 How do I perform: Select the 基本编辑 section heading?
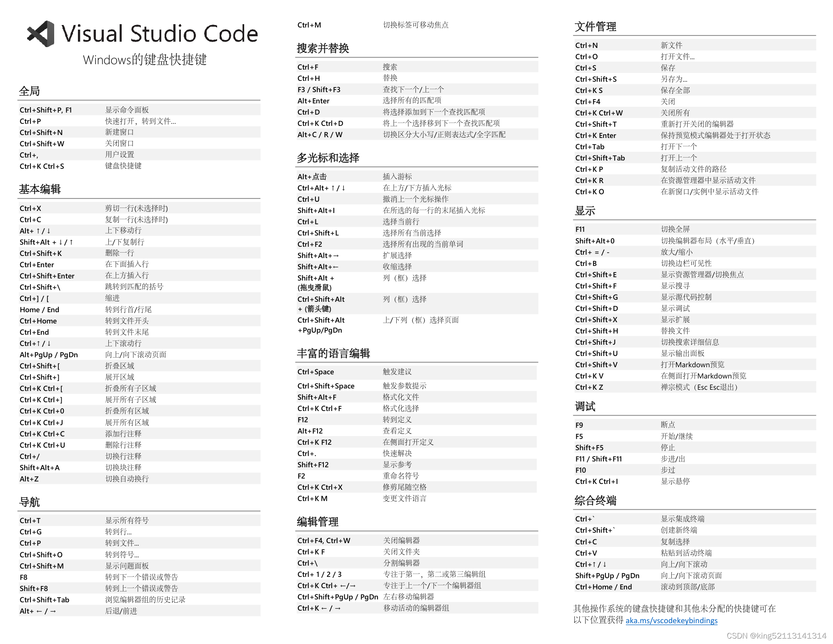coord(40,189)
